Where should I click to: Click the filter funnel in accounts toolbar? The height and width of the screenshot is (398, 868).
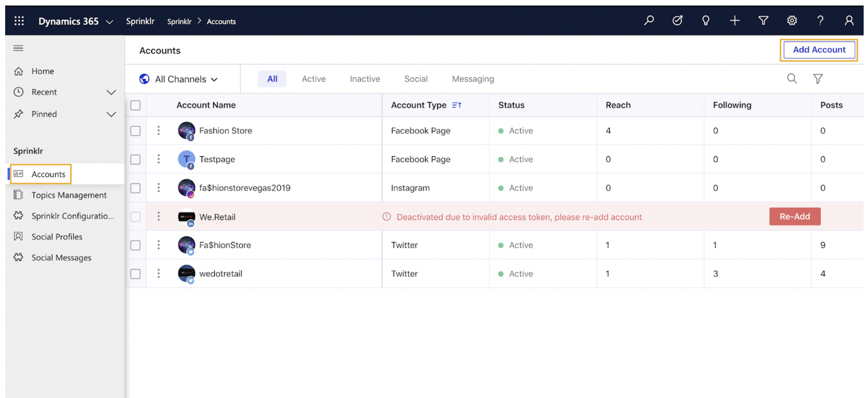point(818,79)
